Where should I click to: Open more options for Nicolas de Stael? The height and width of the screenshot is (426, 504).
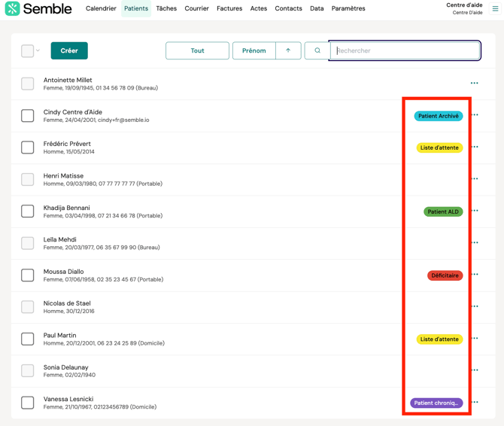(x=475, y=306)
